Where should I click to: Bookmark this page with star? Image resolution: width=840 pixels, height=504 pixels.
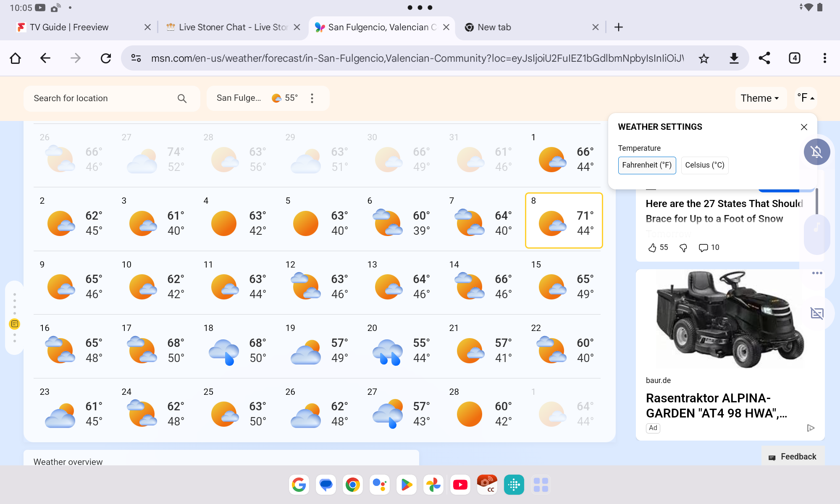[x=704, y=58]
